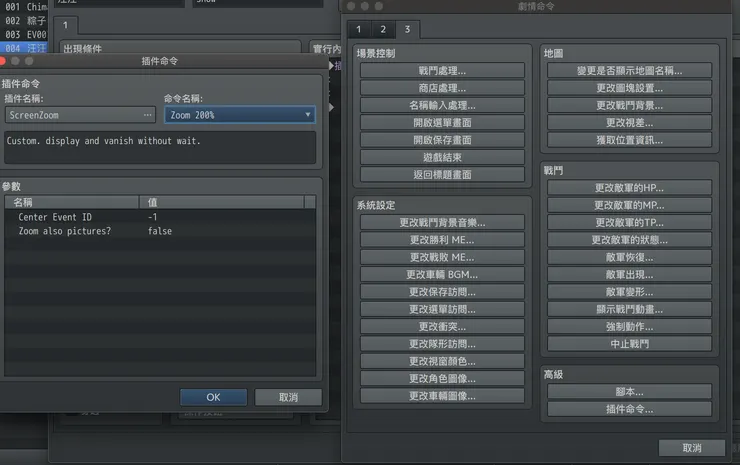Open 戰鬥處理... command
Viewport: 740px width, 465px height.
click(x=442, y=70)
